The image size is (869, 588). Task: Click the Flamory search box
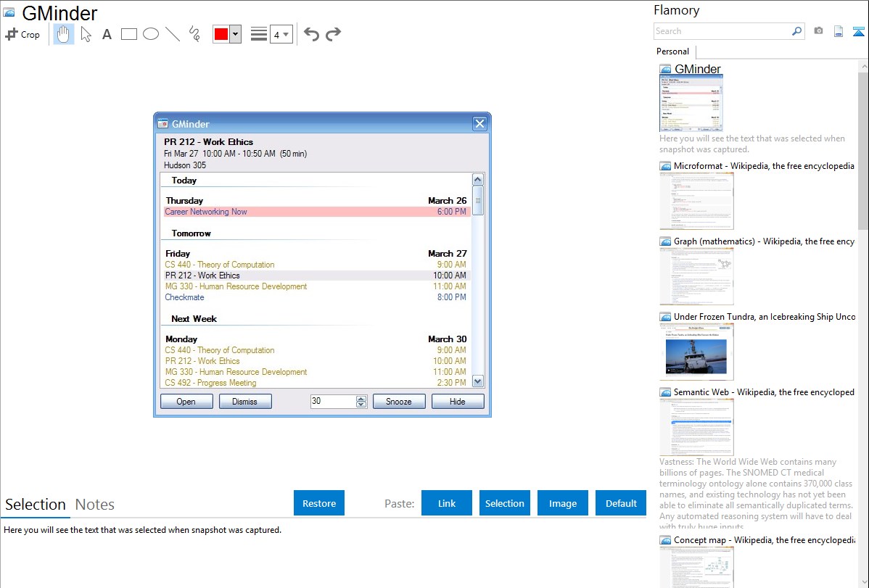click(x=722, y=31)
